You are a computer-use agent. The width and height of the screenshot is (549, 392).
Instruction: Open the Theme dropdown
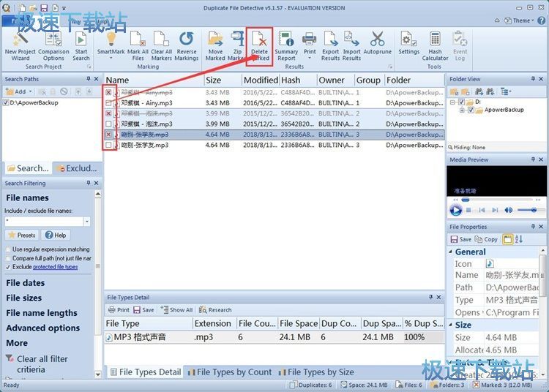(519, 20)
